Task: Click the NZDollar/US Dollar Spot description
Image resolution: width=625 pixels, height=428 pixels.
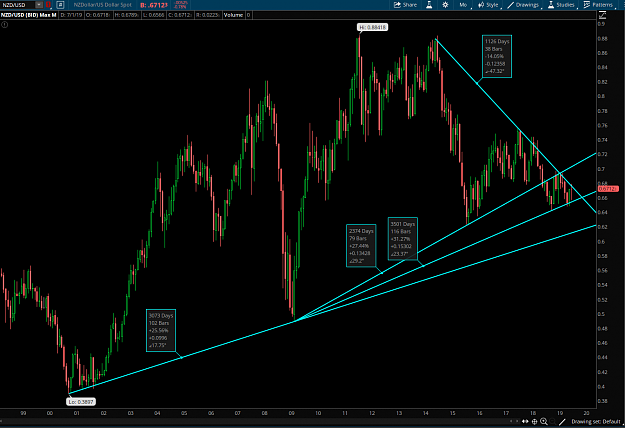Action: coord(102,5)
